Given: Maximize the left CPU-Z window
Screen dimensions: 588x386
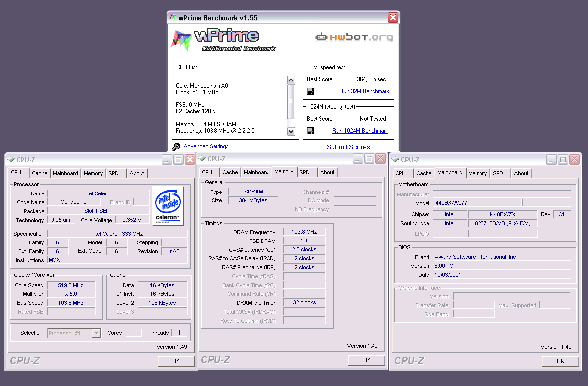Looking at the screenshot, I should (x=178, y=160).
